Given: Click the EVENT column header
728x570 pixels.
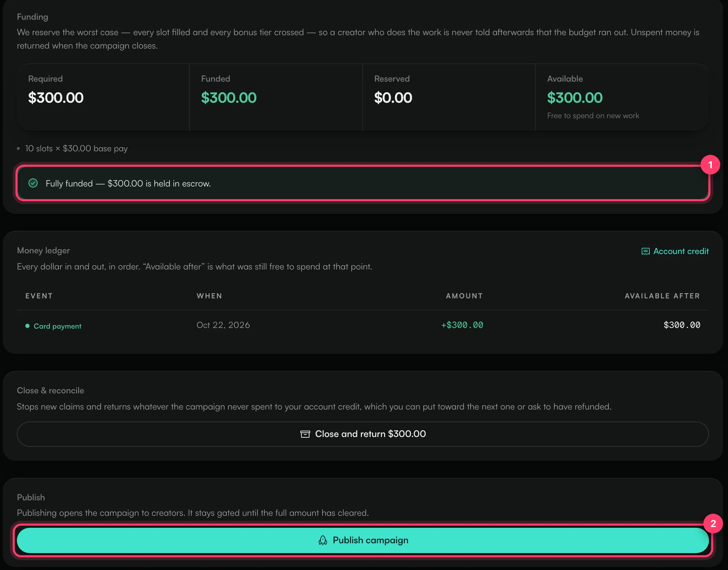Looking at the screenshot, I should pyautogui.click(x=39, y=296).
